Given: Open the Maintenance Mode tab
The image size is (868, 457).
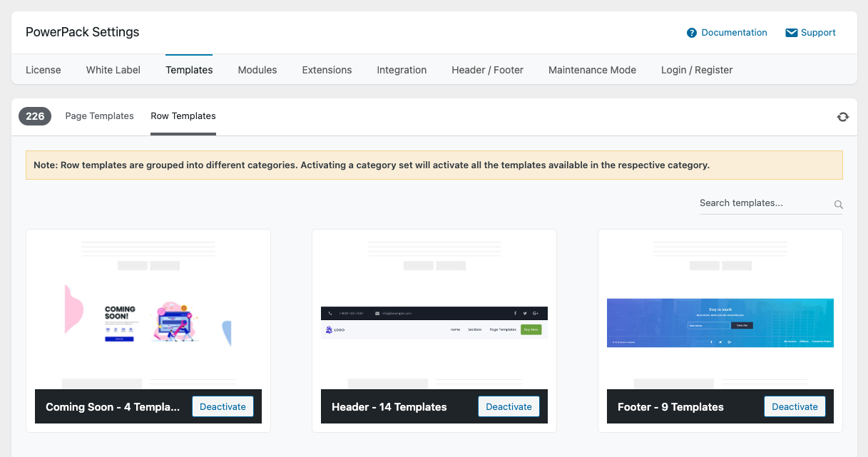Looking at the screenshot, I should click(592, 70).
